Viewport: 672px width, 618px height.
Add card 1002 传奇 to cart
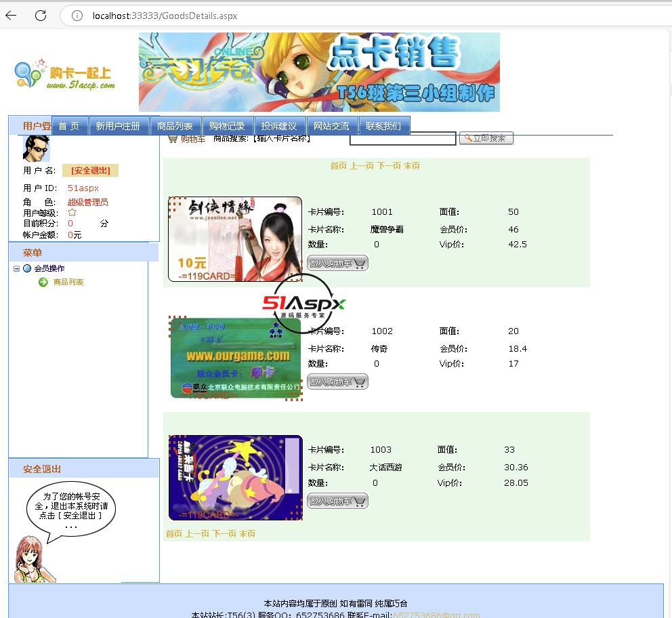(338, 382)
